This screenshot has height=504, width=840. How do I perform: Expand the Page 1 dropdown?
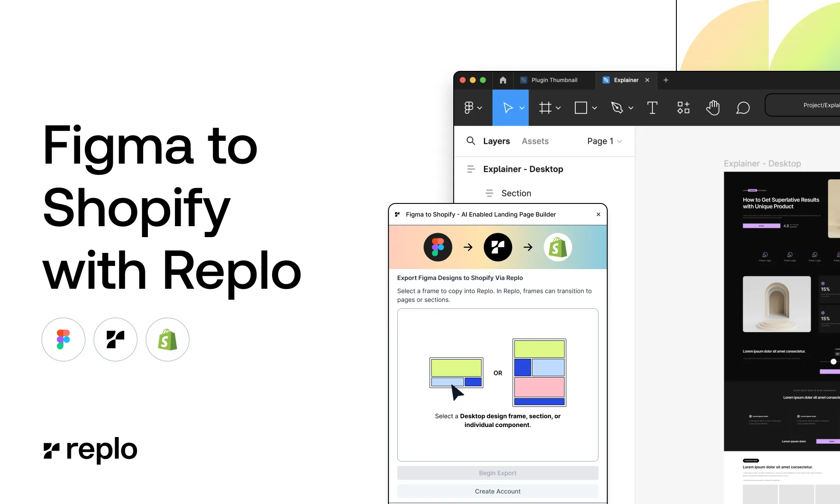pos(604,141)
